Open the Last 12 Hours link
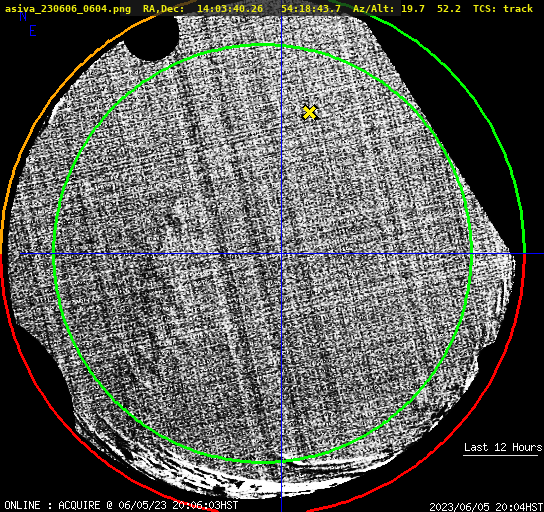 point(503,447)
